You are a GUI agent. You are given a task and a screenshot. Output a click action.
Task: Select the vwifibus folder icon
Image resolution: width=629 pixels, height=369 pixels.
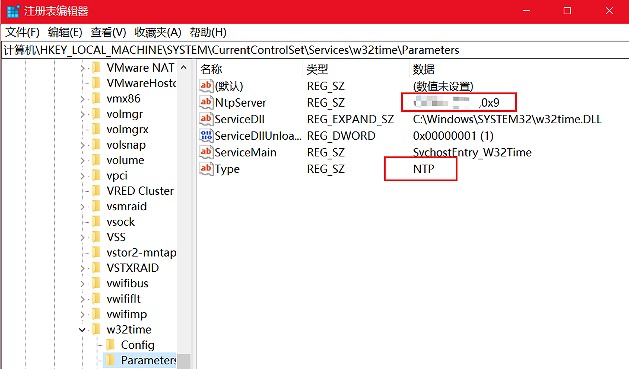(96, 283)
